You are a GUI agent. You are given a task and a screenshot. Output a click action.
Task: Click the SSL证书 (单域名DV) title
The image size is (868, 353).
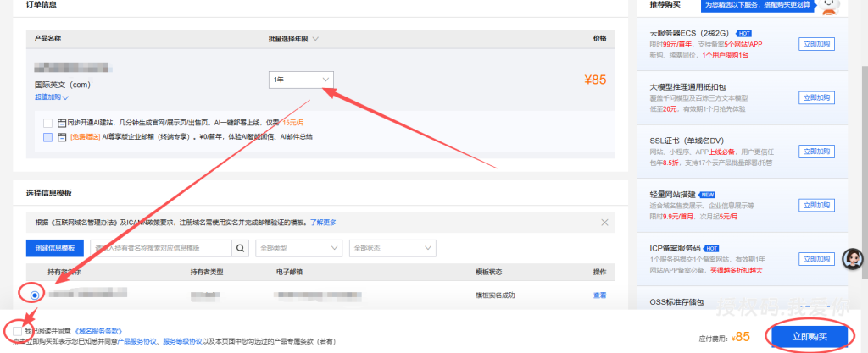687,141
